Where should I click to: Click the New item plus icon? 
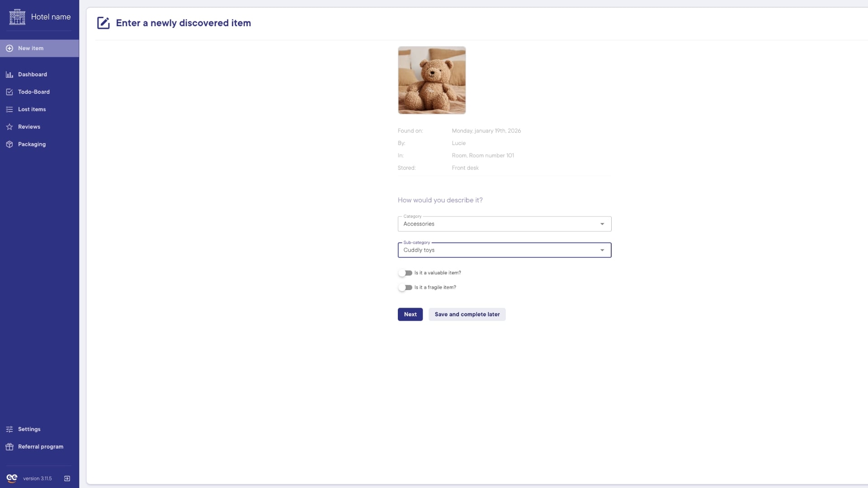pyautogui.click(x=9, y=48)
